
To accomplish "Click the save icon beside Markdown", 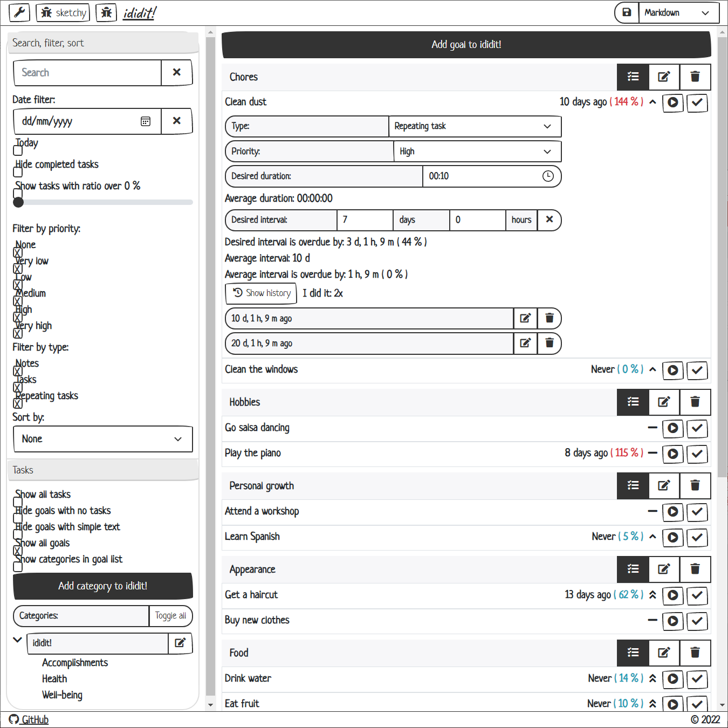I will 627,12.
